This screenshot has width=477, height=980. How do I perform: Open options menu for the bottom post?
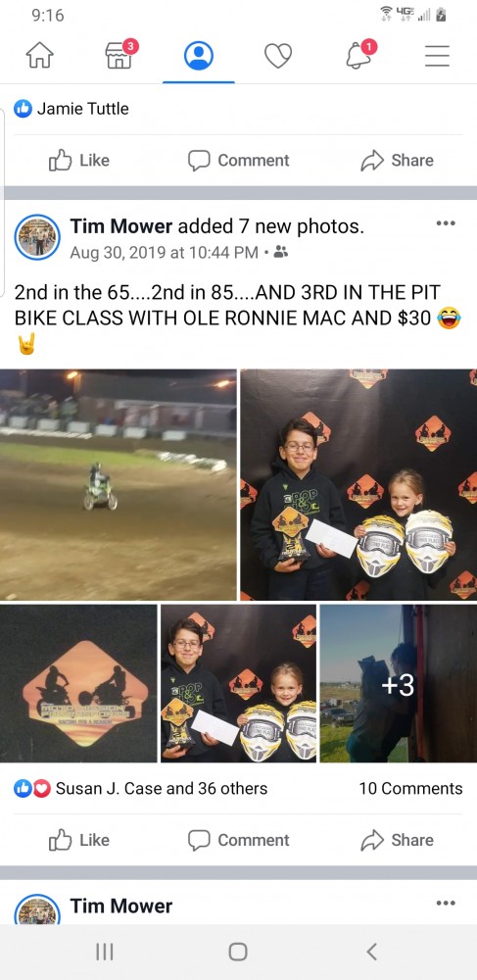coord(446,904)
